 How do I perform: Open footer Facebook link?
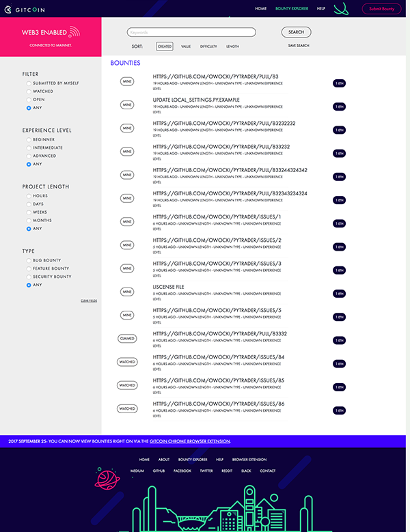point(182,471)
